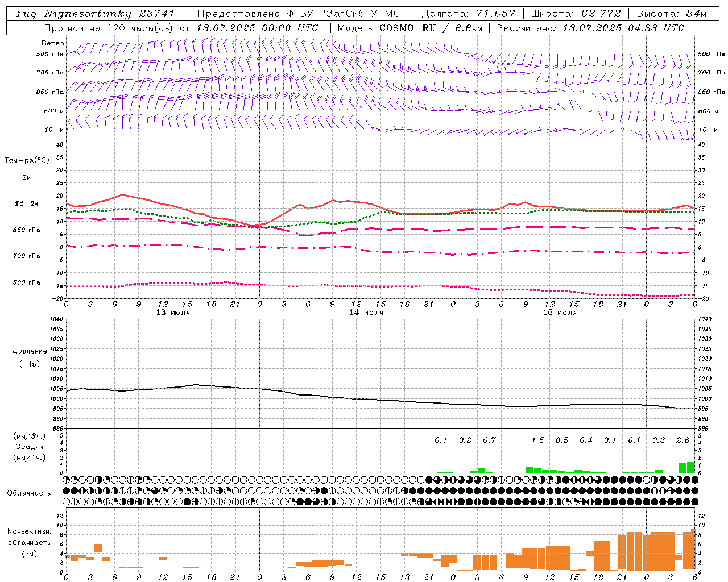Click the computed time 13.07.2025 04:38 UTC
The width and height of the screenshot is (728, 582).
click(623, 28)
